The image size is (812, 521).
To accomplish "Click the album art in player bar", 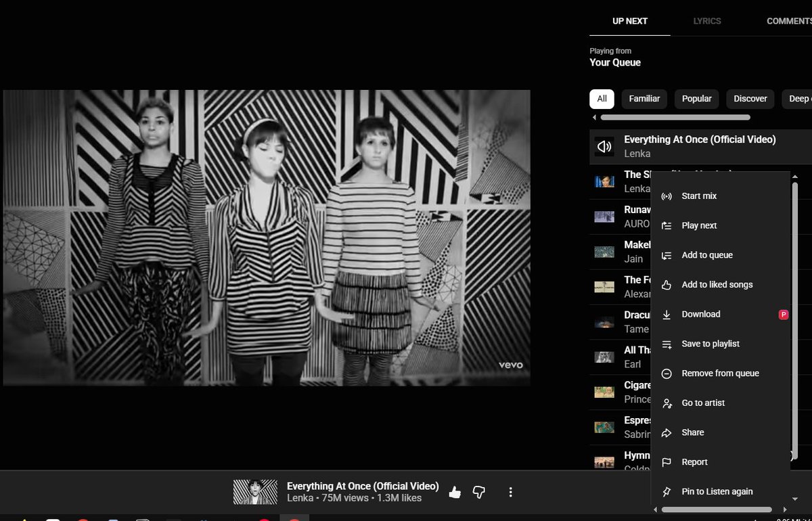I will click(x=255, y=492).
